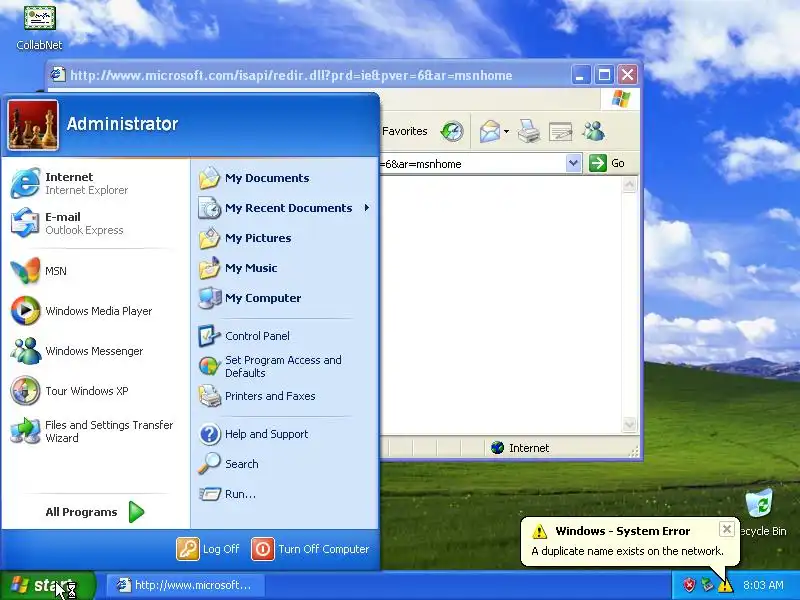This screenshot has height=600, width=800.
Task: Open Set Program Access and Defaults
Action: [285, 366]
